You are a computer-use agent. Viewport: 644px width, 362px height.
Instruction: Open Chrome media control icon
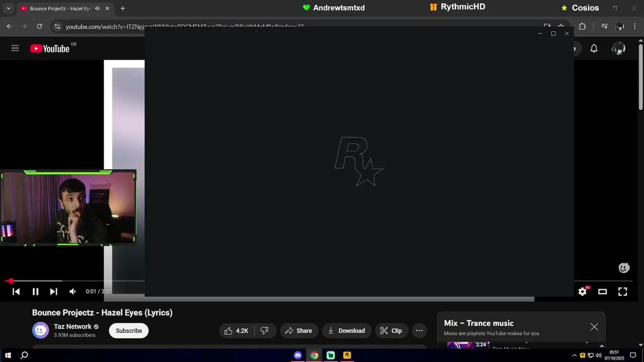605,26
